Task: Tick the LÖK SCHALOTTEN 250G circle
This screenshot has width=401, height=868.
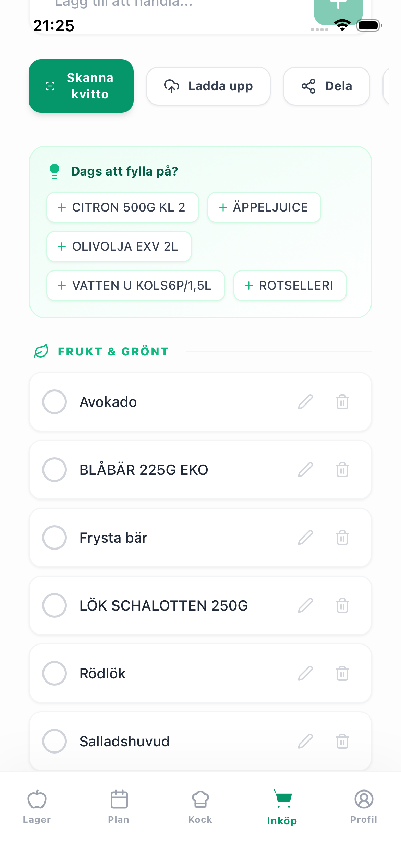Action: (54, 605)
